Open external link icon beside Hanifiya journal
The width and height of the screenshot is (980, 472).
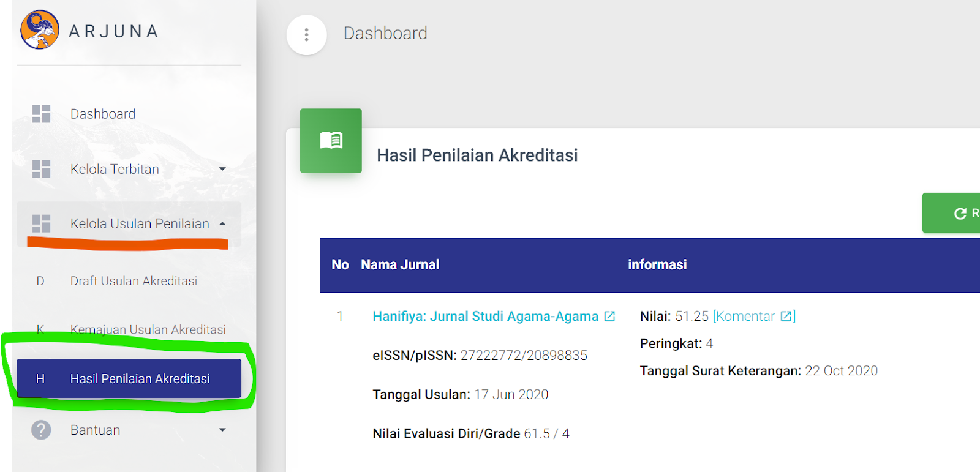(x=609, y=317)
